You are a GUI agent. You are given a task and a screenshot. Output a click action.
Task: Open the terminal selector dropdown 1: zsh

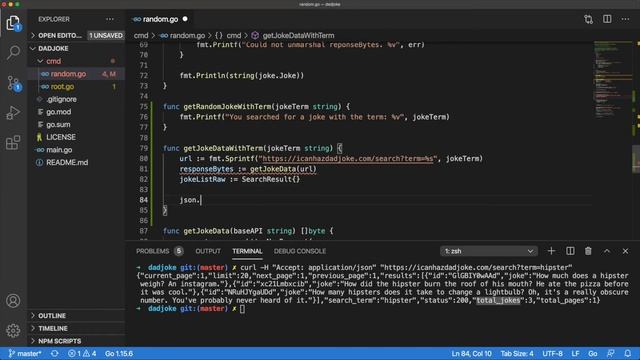click(489, 251)
